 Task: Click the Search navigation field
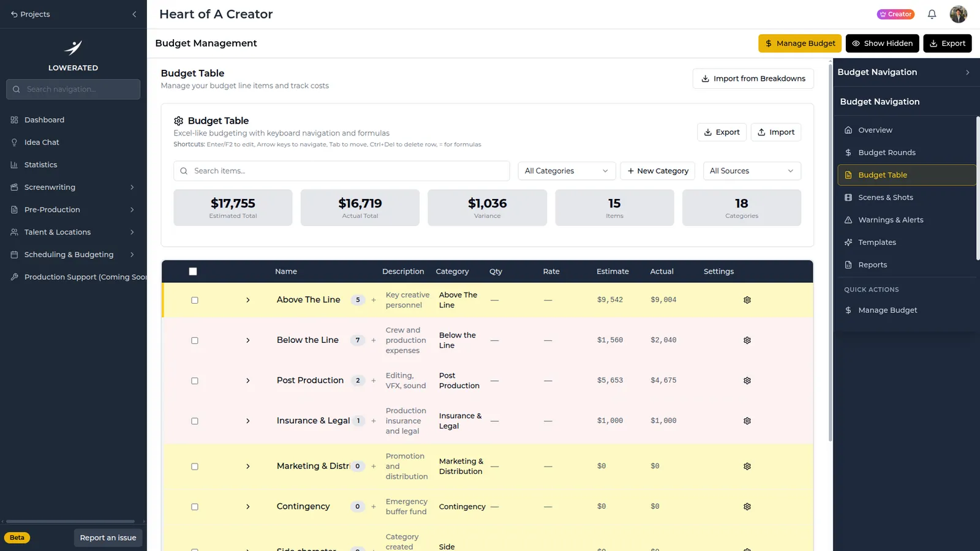pyautogui.click(x=73, y=89)
